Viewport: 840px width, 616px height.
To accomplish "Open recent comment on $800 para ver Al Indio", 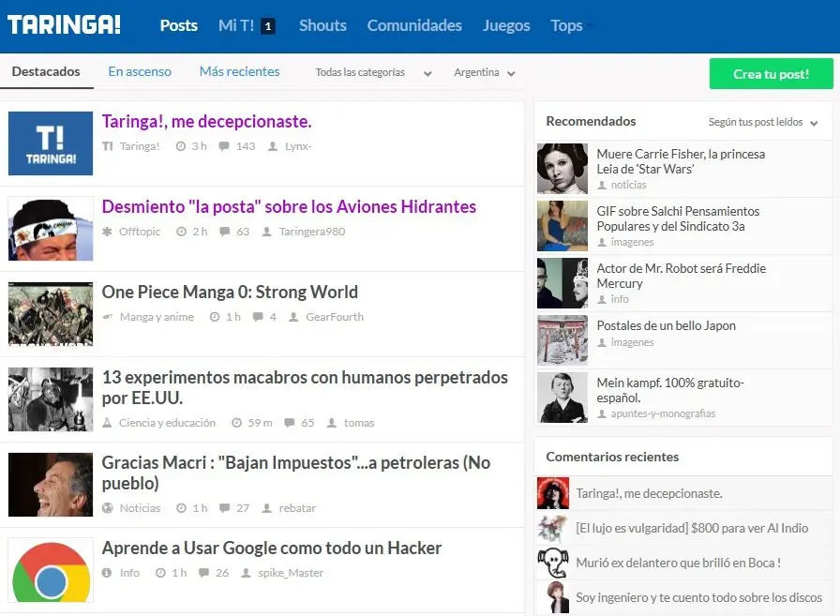I will pyautogui.click(x=692, y=528).
